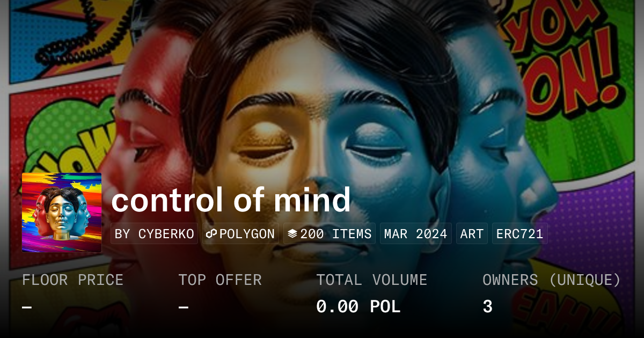Open the control of mind collection thumbnail
Viewport: 644px width, 338px height.
[62, 212]
